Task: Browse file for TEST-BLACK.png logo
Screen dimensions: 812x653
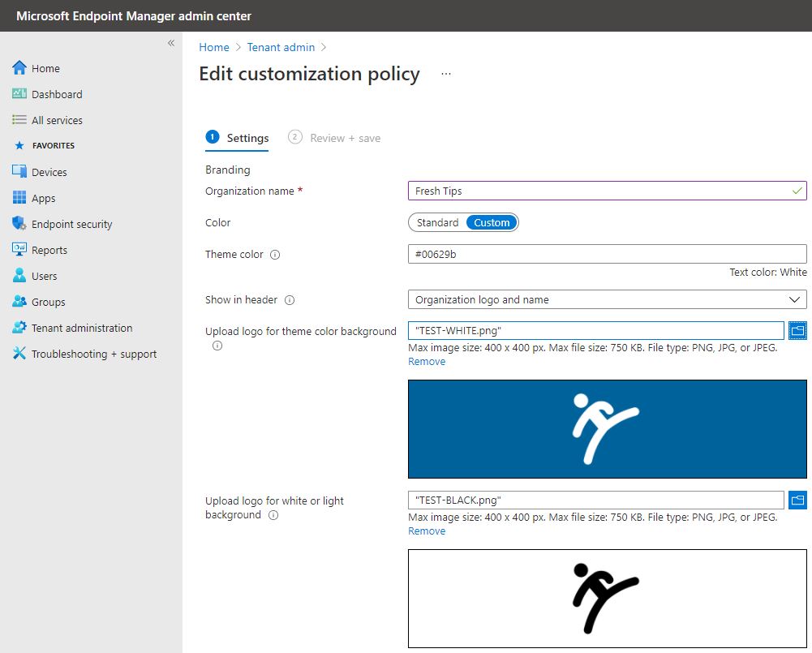Action: [797, 500]
